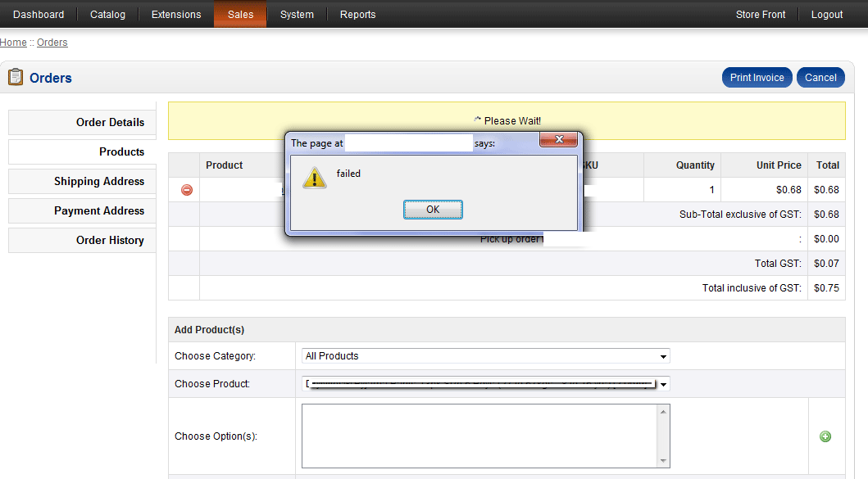The image size is (868, 479).
Task: Open the Choose Category dropdown
Action: click(x=485, y=356)
